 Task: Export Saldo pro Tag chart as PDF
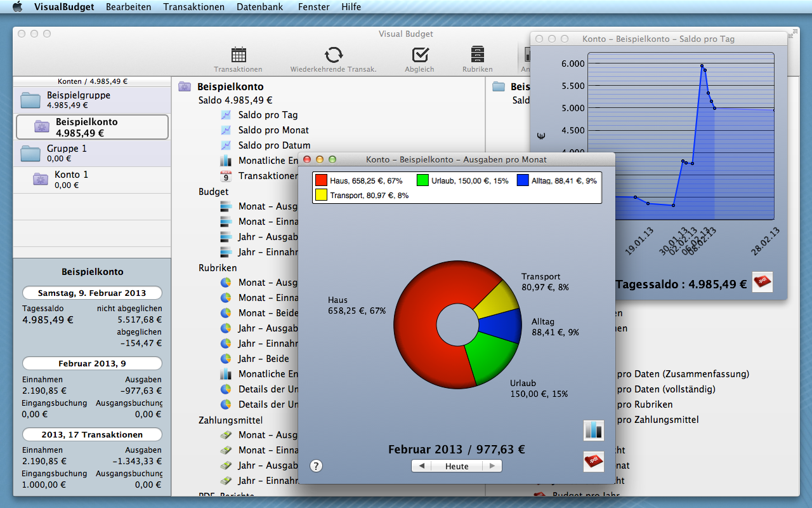(763, 281)
